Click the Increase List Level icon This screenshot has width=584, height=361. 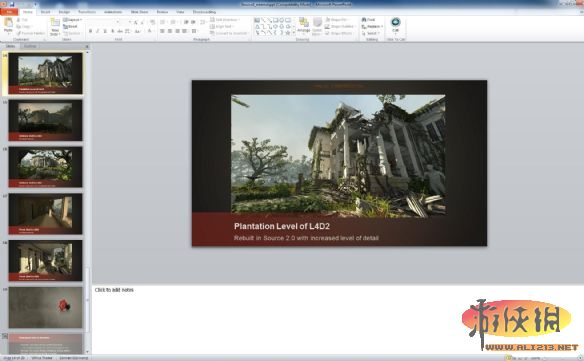[x=193, y=22]
